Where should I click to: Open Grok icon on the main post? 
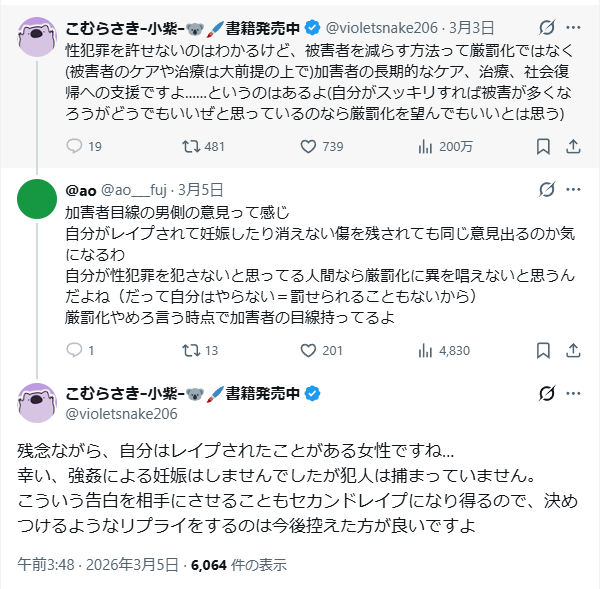pos(546,393)
